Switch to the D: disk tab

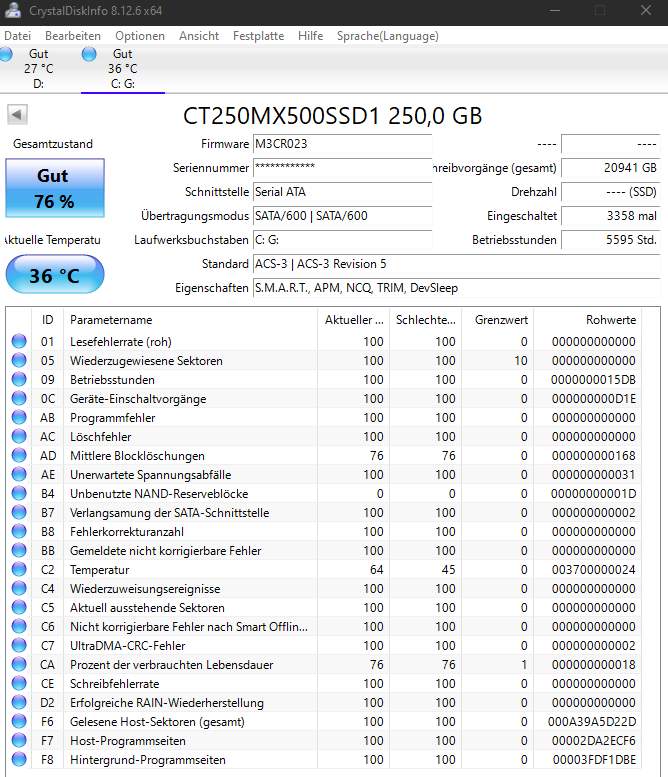[x=39, y=68]
